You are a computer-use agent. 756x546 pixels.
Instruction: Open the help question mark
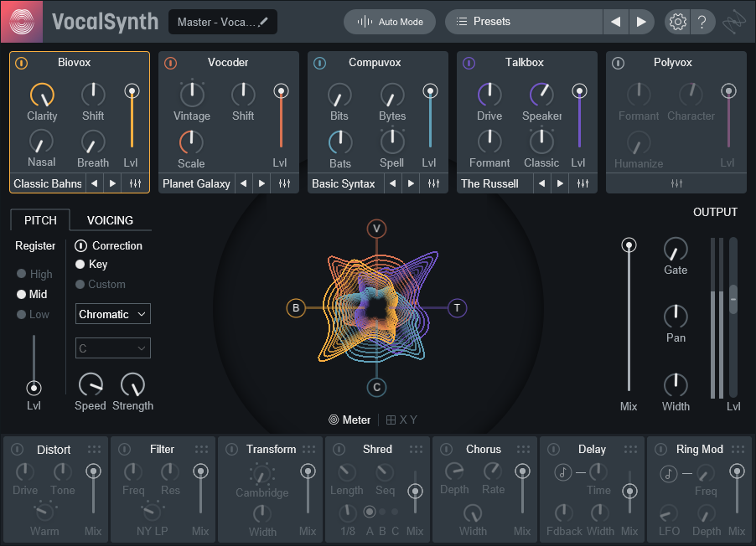(702, 22)
